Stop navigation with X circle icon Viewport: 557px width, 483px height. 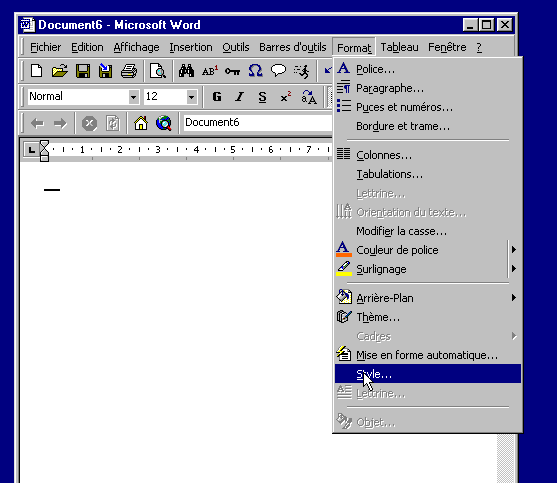coord(89,124)
